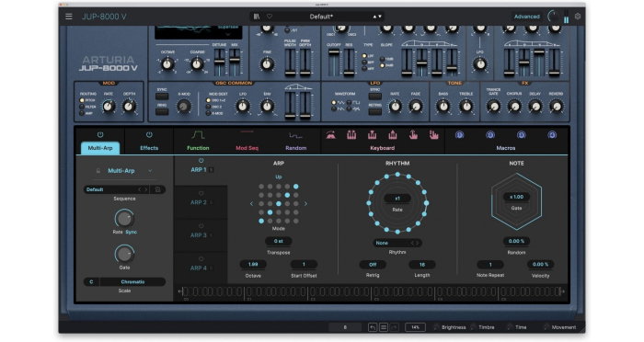
Task: Open the Chromatic scale dropdown
Action: (x=132, y=282)
